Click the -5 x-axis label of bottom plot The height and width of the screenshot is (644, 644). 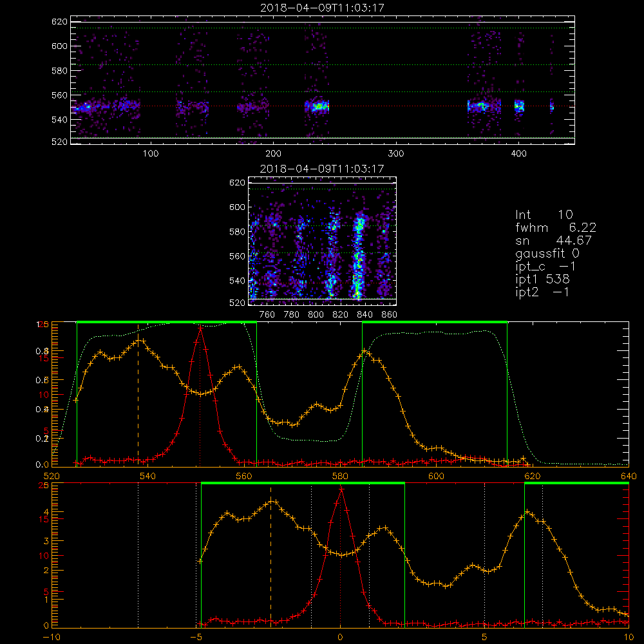(x=196, y=638)
